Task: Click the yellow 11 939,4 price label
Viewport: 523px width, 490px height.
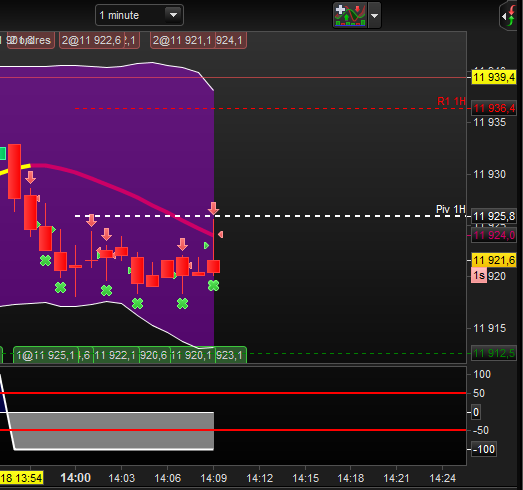Action: [x=494, y=77]
